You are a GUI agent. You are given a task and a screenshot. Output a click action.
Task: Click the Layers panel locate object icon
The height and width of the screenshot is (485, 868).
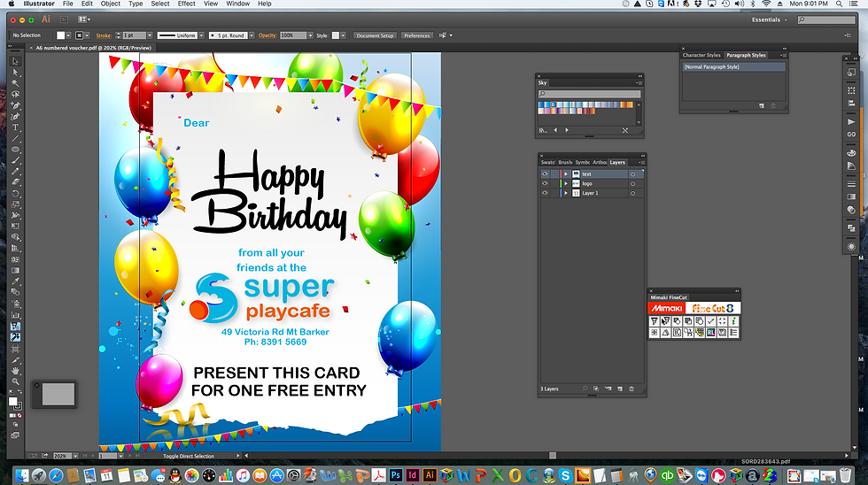coord(585,389)
